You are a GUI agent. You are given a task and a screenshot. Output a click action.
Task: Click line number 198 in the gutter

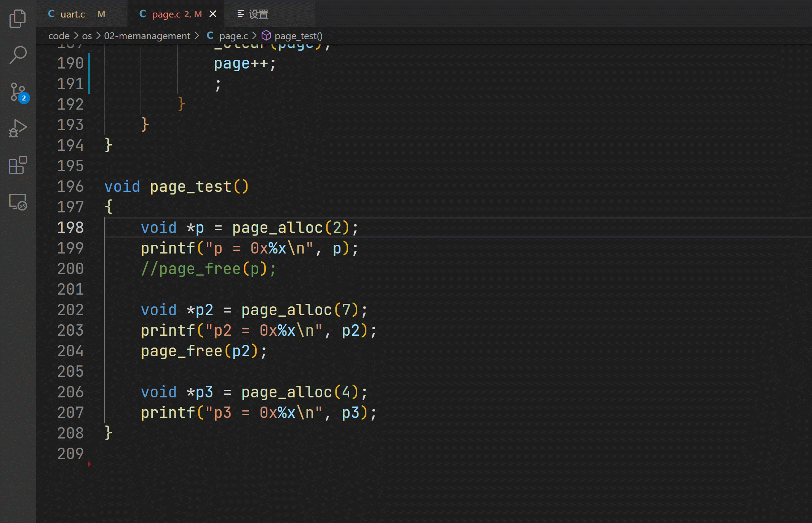(70, 227)
